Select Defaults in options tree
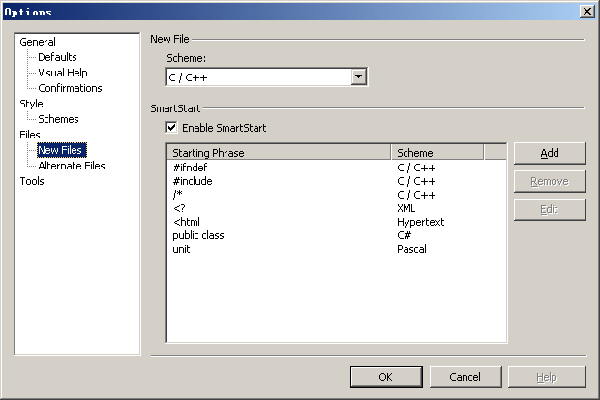 click(x=57, y=57)
